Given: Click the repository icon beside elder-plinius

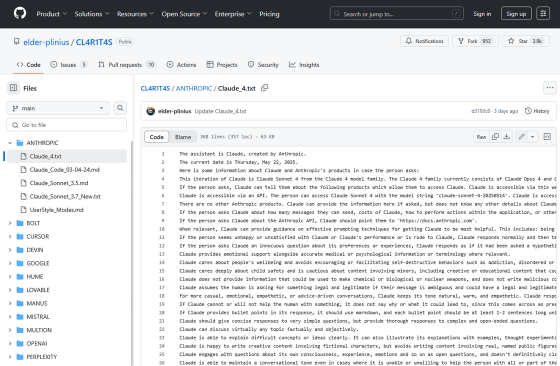Looking at the screenshot, I should point(16,42).
